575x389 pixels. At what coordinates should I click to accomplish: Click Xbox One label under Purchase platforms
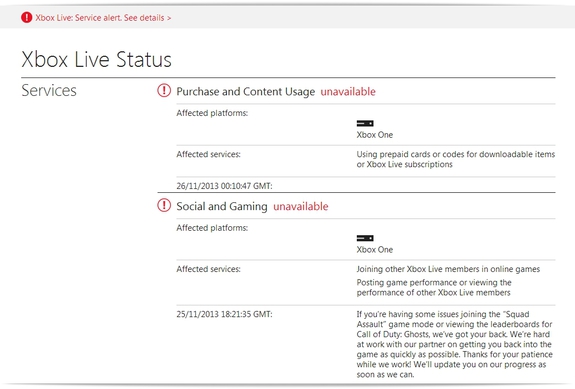[x=375, y=135]
